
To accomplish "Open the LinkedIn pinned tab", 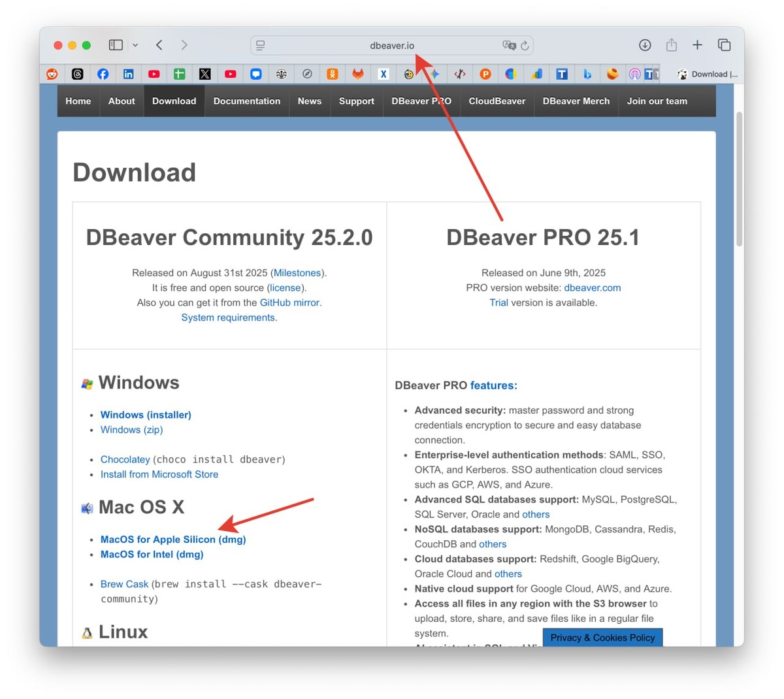I will (129, 74).
